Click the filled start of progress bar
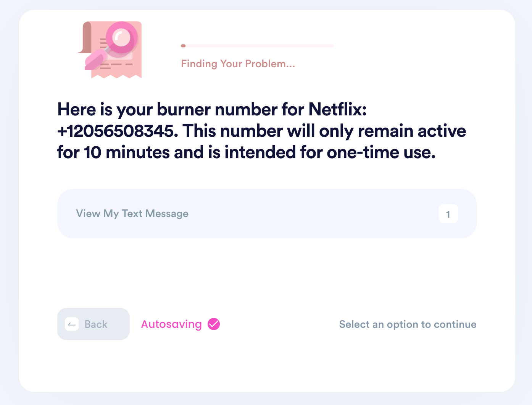Screen dimensions: 532x405 point(183,46)
